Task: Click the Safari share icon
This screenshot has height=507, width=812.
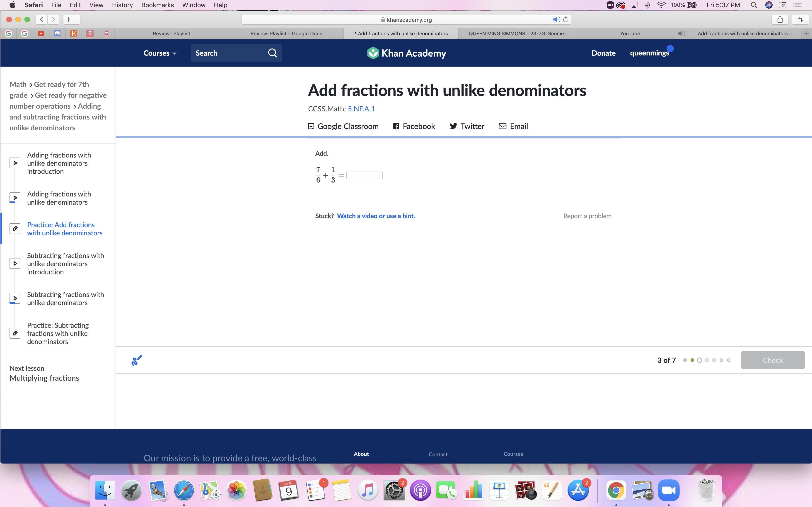Action: tap(780, 19)
